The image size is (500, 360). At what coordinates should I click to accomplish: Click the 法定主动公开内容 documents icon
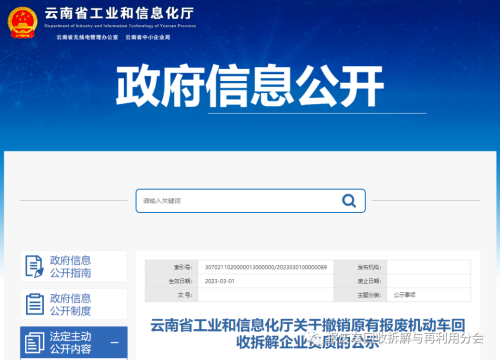point(35,342)
